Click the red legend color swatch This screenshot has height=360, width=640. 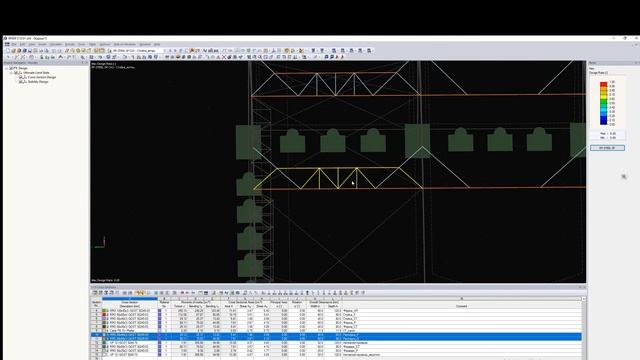click(x=603, y=84)
